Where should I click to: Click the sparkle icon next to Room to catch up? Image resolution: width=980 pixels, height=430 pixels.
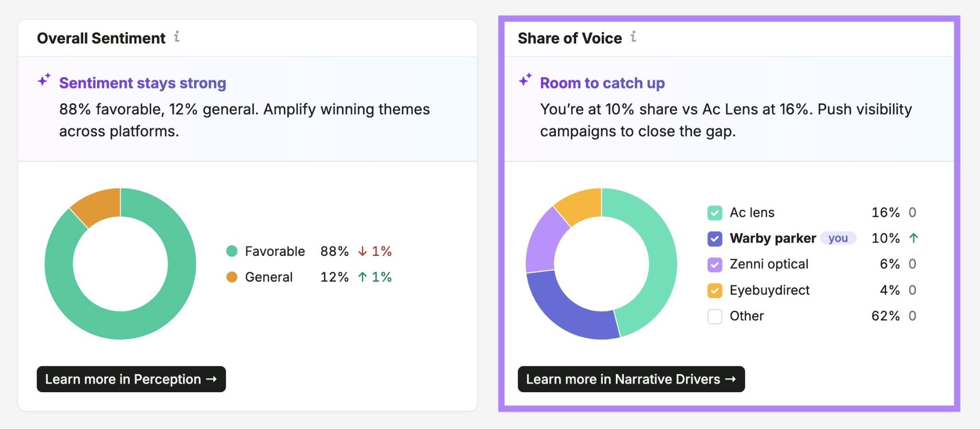[525, 80]
